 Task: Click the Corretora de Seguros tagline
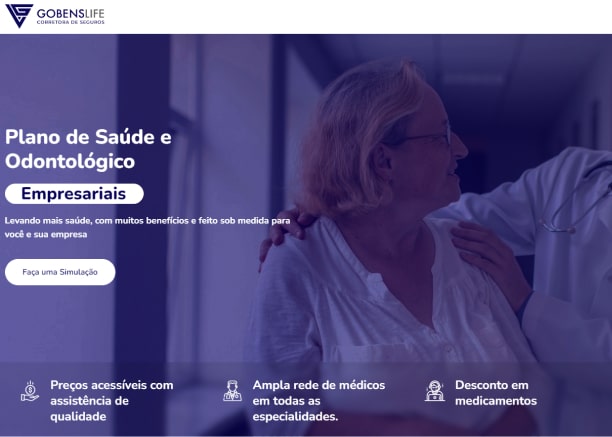(x=71, y=22)
